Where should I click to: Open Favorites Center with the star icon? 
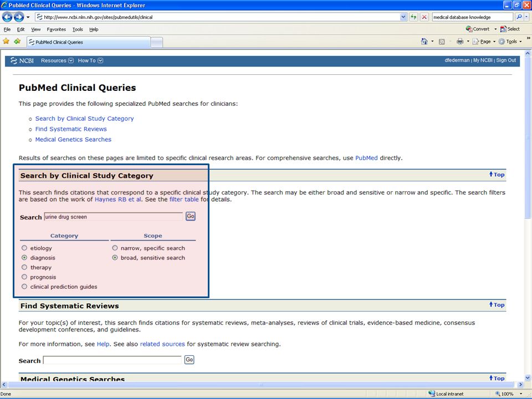[6, 42]
